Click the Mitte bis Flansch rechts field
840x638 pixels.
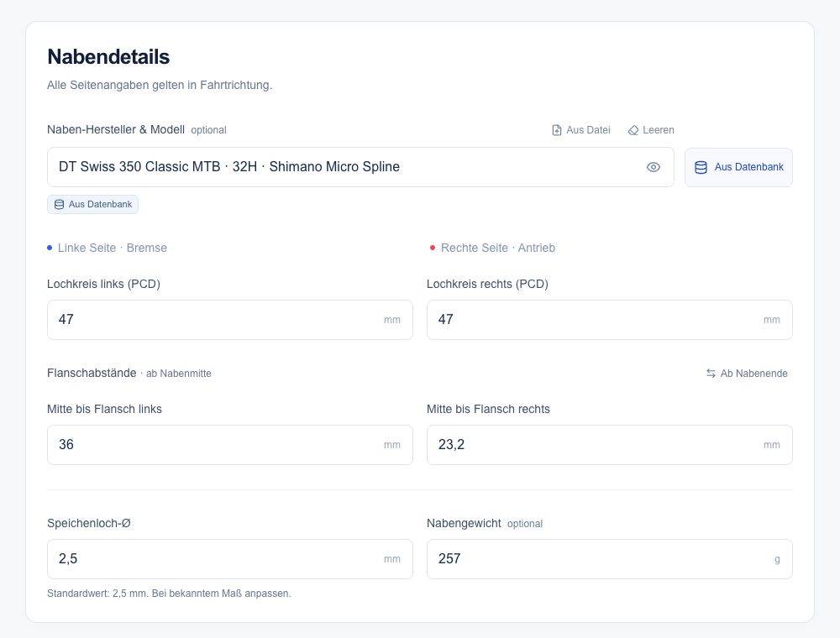(x=610, y=445)
